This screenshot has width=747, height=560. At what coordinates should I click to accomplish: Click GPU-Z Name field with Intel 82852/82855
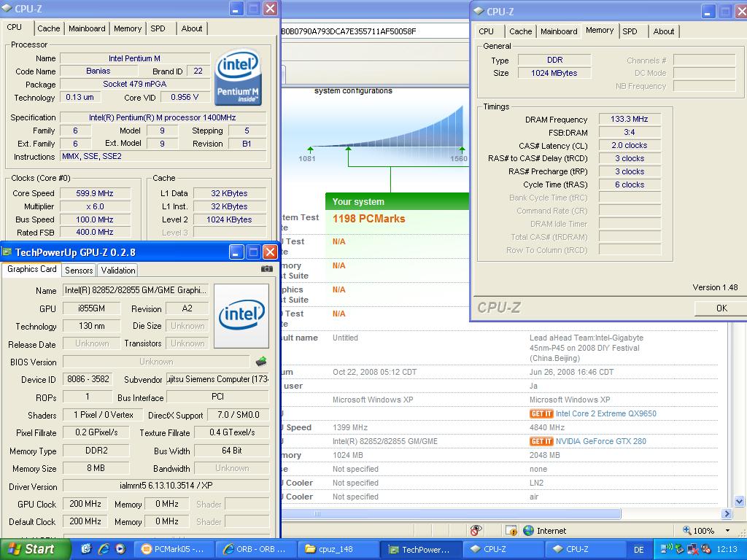[136, 290]
